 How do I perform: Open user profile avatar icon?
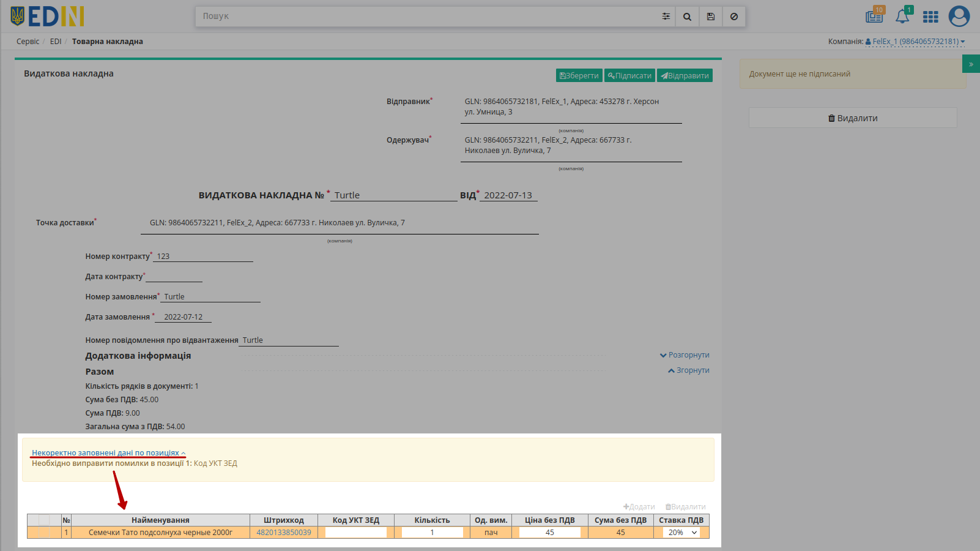point(959,16)
